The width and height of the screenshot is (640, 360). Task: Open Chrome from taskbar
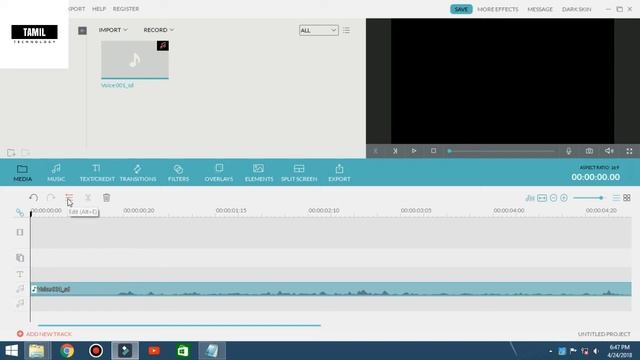pyautogui.click(x=67, y=351)
